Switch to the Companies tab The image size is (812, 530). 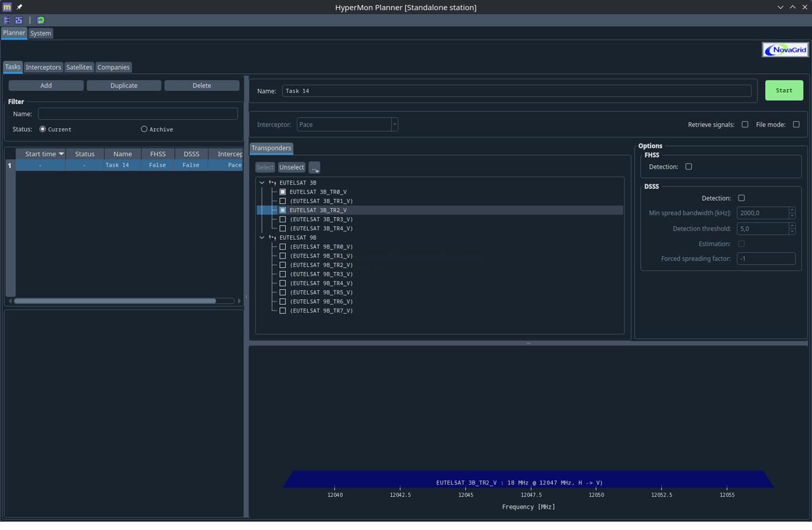click(x=114, y=67)
